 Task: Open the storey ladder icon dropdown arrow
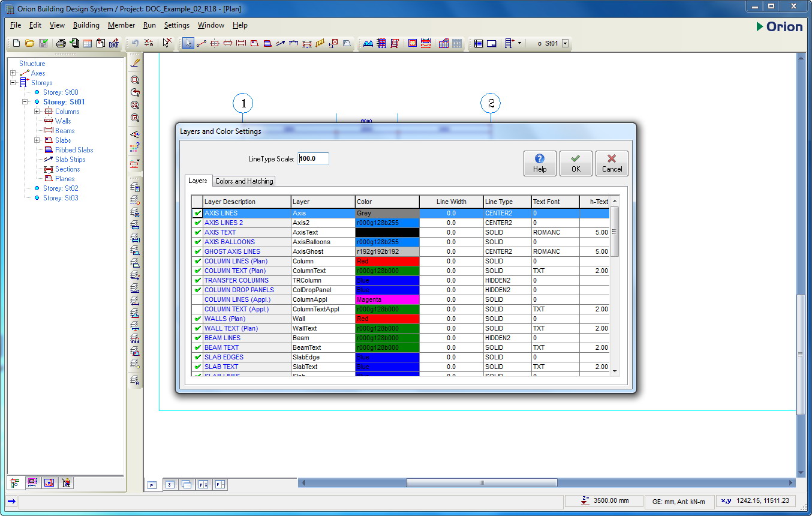click(519, 43)
